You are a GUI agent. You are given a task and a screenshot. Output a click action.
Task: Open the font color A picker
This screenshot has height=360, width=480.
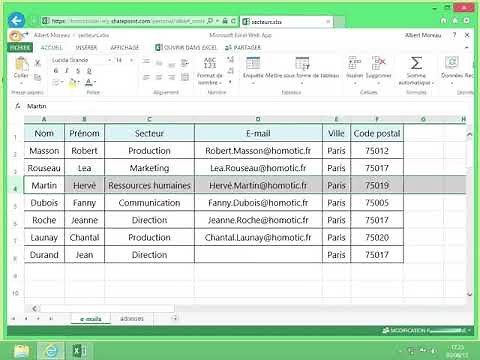90,82
